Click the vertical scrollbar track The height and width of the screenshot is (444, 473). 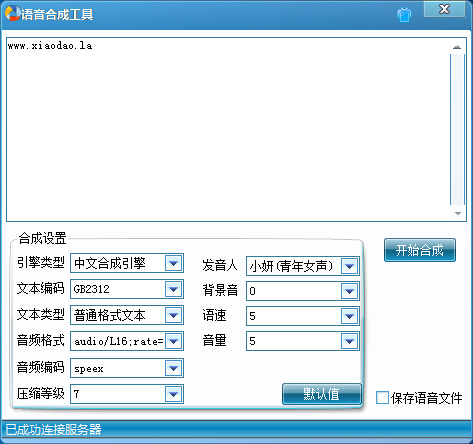(x=457, y=130)
